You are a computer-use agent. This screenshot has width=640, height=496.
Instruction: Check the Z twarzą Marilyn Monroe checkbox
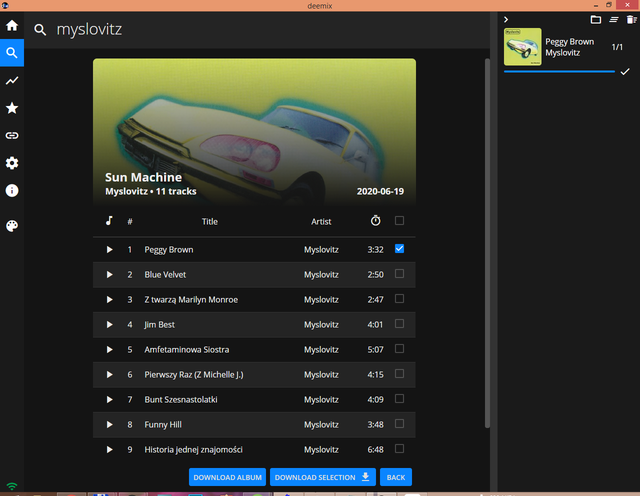tap(399, 298)
